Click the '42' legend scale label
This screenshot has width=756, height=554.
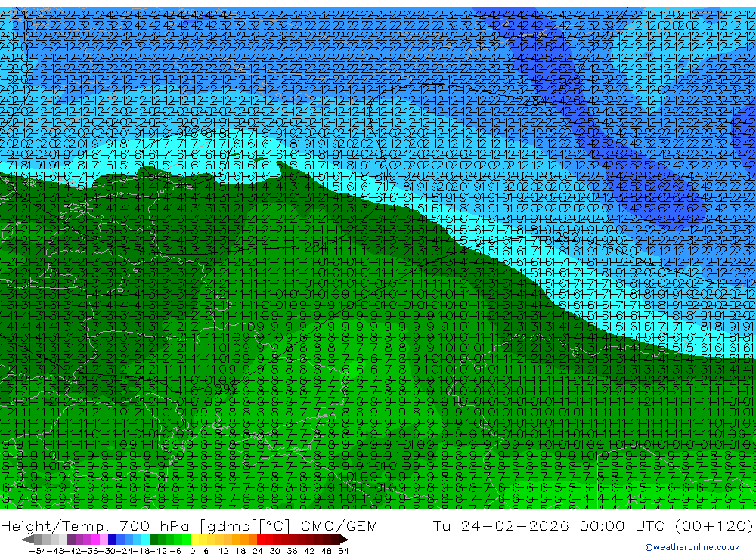(309, 551)
